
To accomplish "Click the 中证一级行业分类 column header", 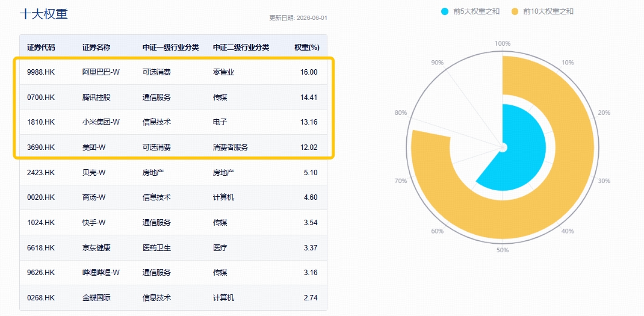I will (x=170, y=48).
